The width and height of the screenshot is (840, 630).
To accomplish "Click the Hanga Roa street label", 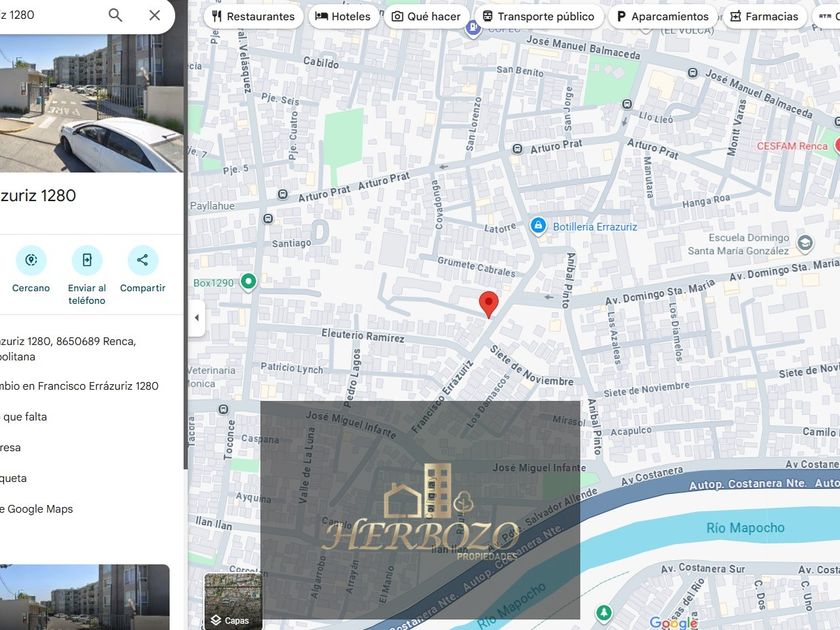I will (706, 201).
